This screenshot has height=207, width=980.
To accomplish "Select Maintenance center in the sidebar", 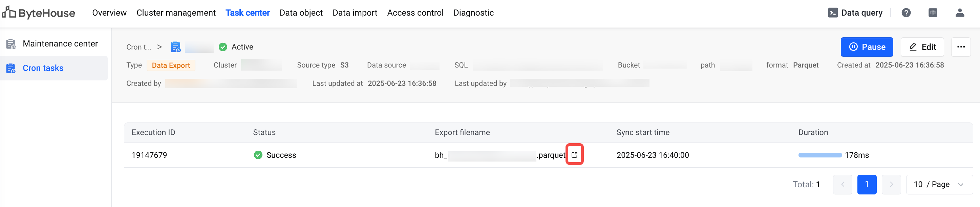I will 60,44.
